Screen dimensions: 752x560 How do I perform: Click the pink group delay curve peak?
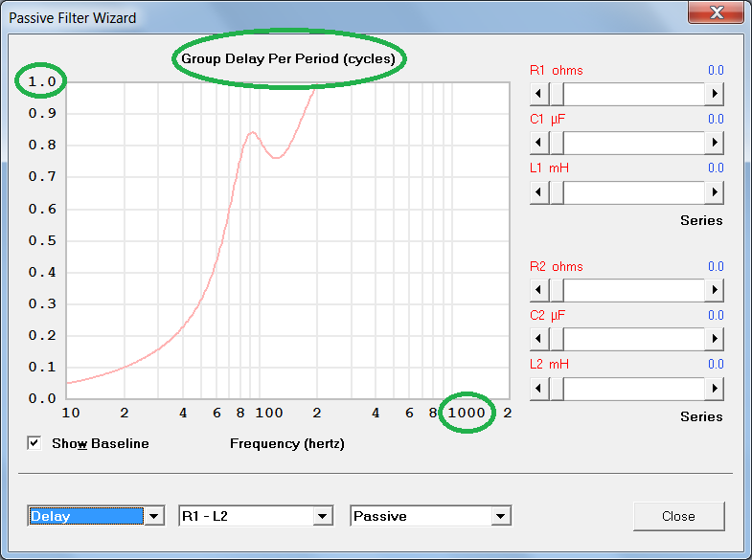click(252, 132)
